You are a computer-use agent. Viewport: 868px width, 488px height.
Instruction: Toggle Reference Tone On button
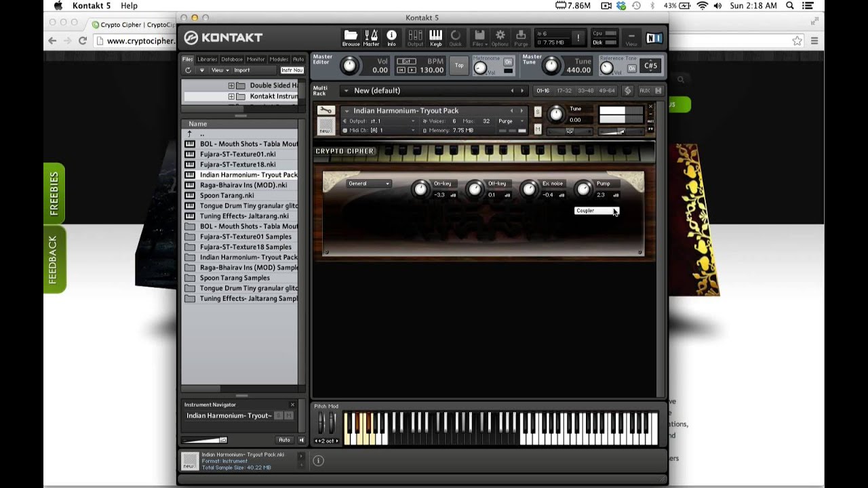point(631,68)
